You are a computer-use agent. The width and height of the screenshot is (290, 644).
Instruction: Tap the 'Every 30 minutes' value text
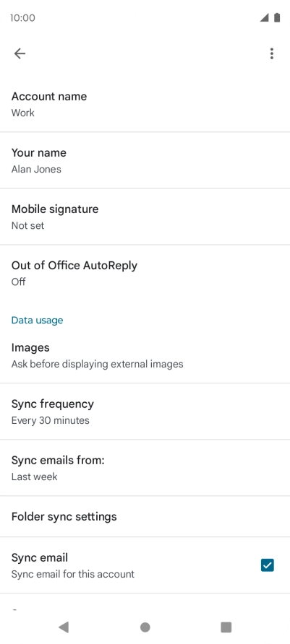[x=50, y=420]
